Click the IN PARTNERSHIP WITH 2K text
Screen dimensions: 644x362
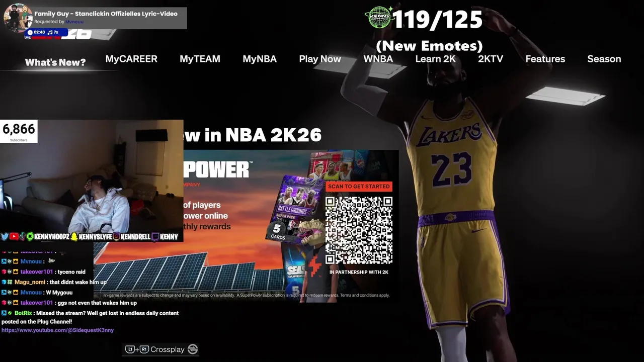[x=359, y=273]
